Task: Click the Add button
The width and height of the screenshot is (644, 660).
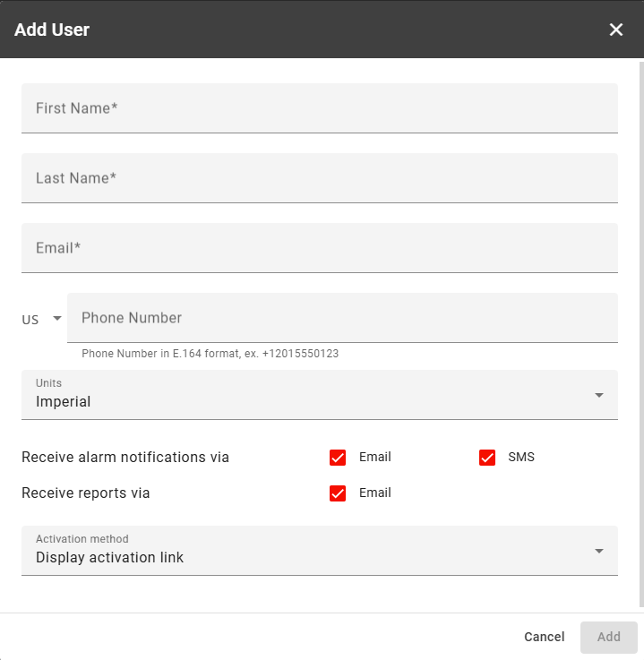Action: (x=608, y=637)
